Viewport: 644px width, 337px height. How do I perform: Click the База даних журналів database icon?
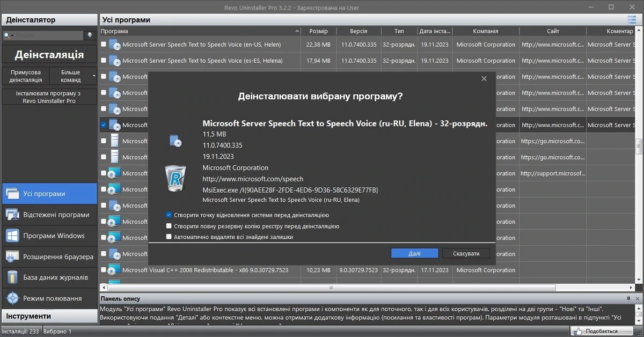click(13, 277)
